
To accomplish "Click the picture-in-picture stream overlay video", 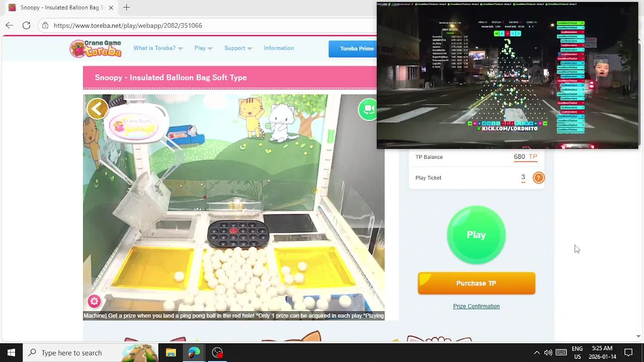I will point(507,75).
